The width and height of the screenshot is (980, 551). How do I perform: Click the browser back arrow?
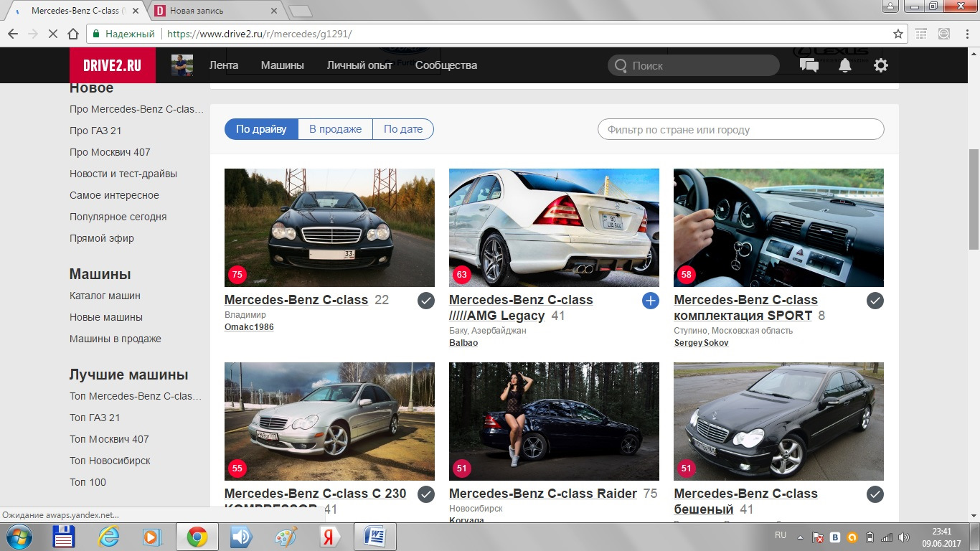pyautogui.click(x=13, y=34)
